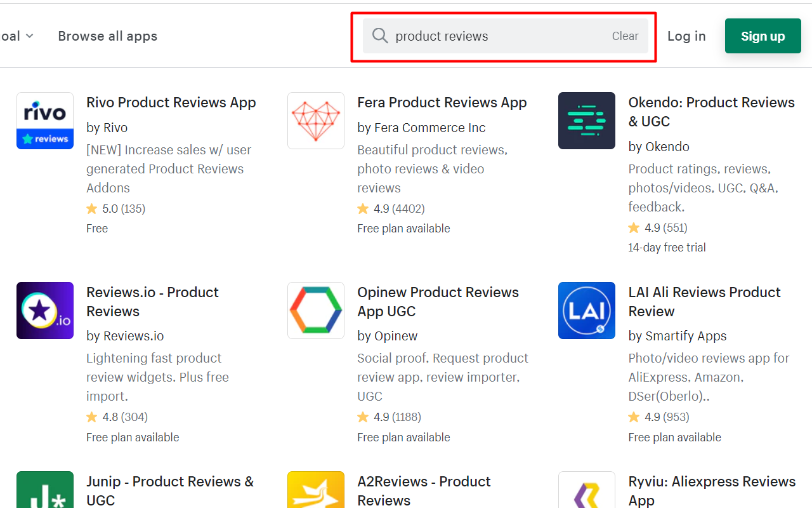The image size is (812, 508).
Task: Click the '14-day free trial' text
Action: (x=667, y=248)
